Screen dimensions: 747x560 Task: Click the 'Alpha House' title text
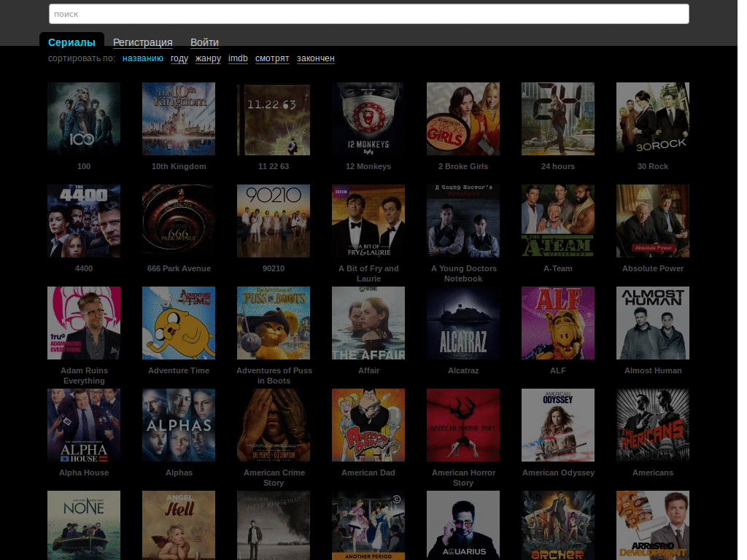coord(84,472)
